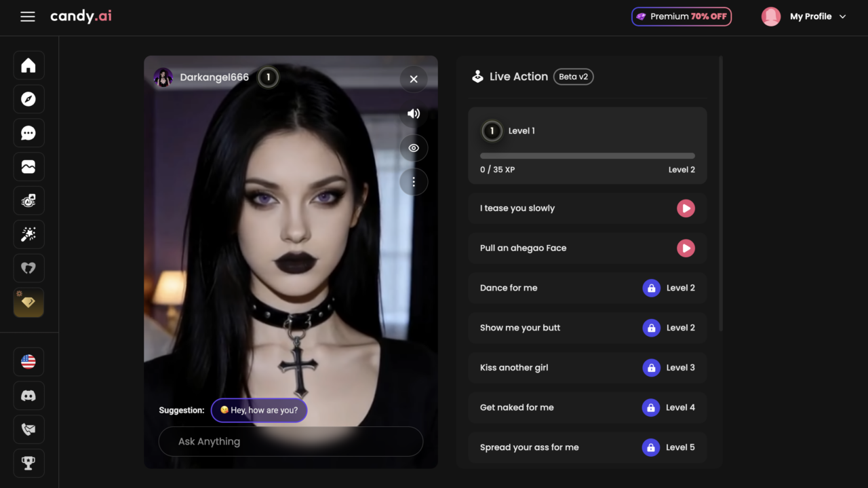The width and height of the screenshot is (868, 488).
Task: Open the chat bubble sidebar icon
Action: coord(28,134)
